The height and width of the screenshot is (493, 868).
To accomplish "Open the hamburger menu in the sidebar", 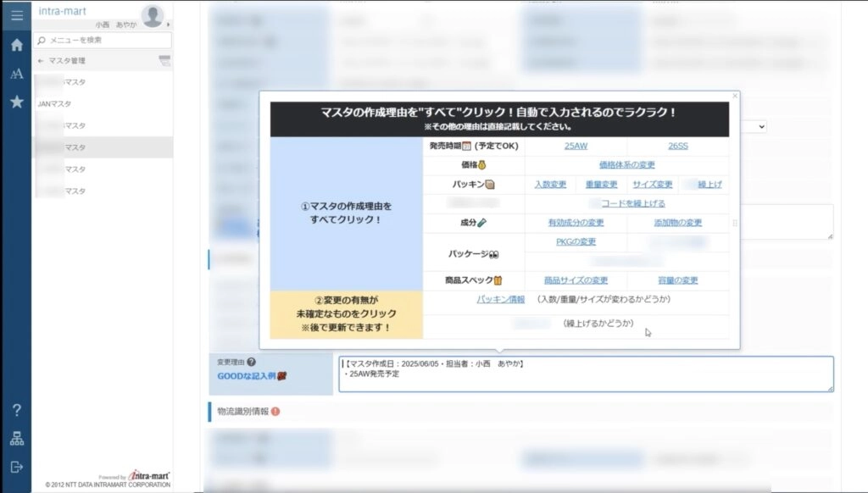I will click(17, 15).
